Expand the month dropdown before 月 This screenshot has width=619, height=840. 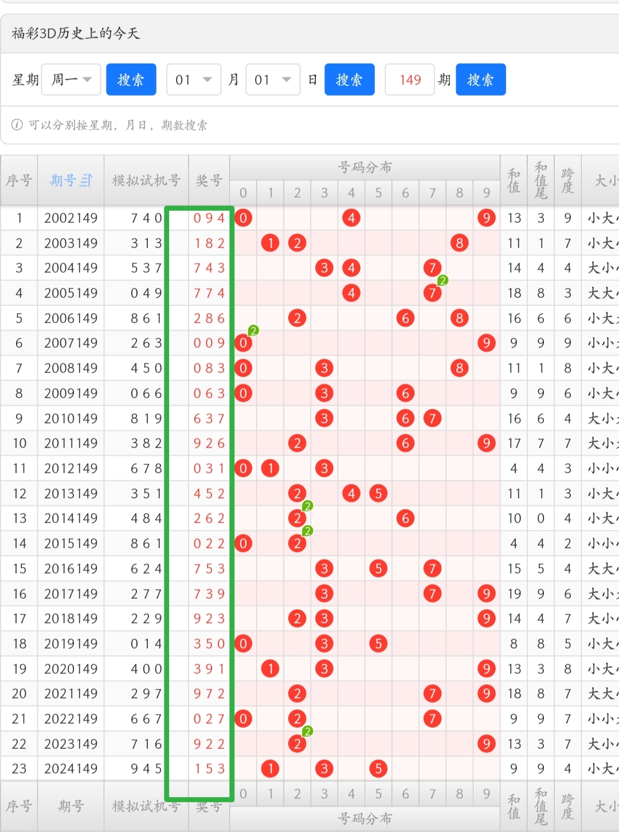click(x=194, y=80)
